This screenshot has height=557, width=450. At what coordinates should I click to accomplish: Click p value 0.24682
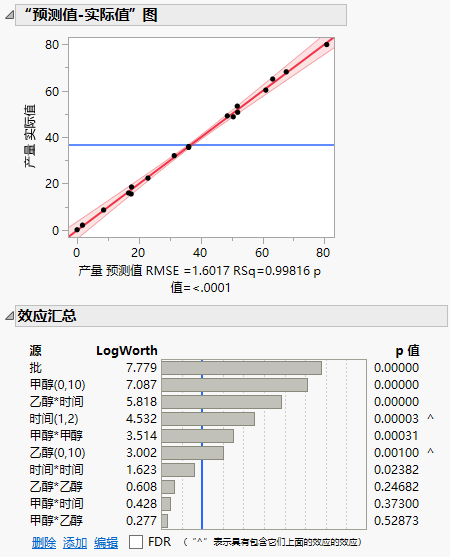click(x=396, y=487)
